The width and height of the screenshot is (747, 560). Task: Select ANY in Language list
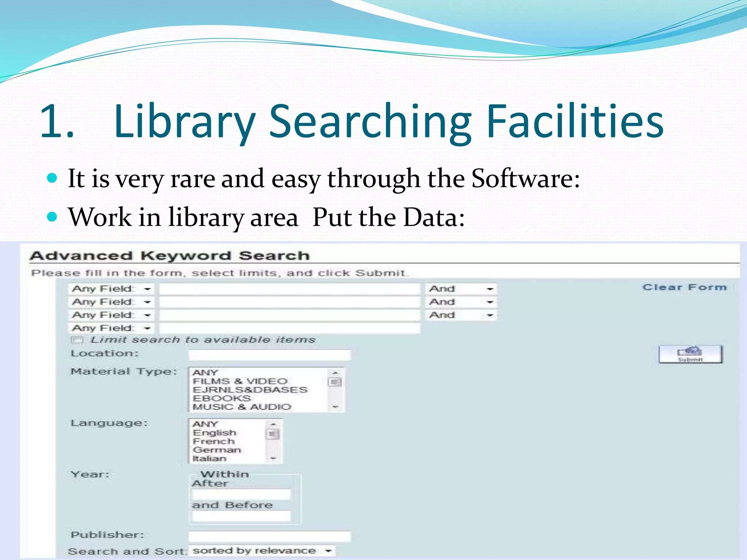point(205,424)
